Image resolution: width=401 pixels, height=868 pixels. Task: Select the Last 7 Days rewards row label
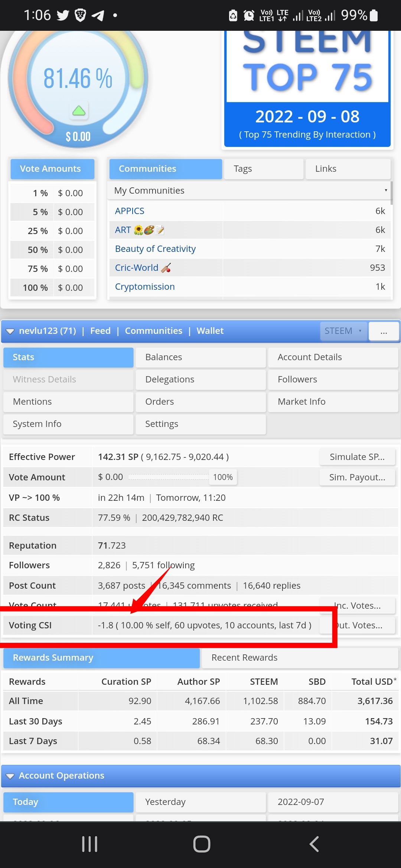[33, 741]
